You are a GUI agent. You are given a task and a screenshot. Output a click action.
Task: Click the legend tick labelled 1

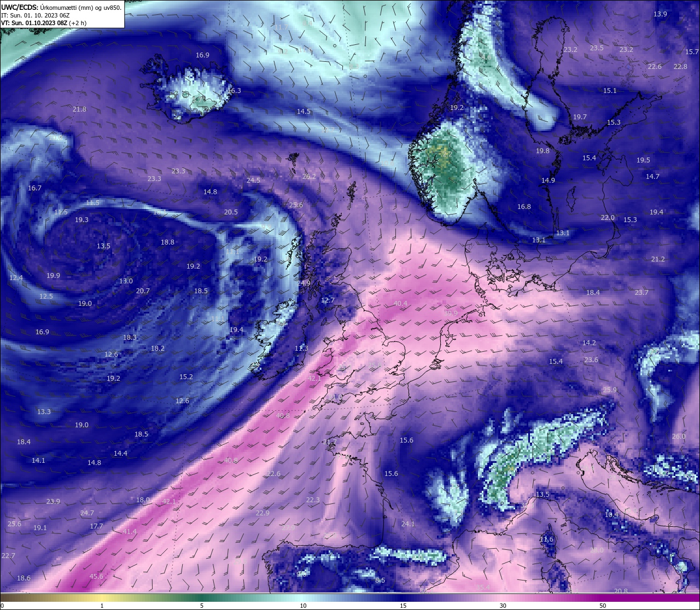pyautogui.click(x=102, y=606)
